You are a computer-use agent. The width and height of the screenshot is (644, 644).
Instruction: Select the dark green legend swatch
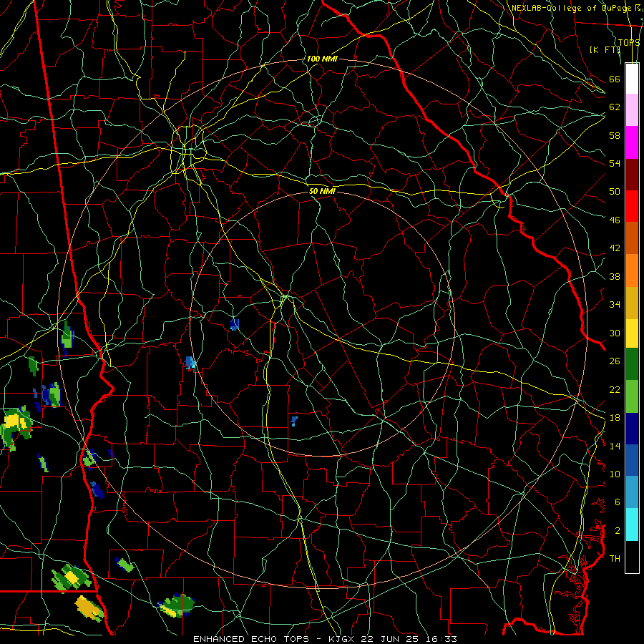tap(632, 364)
